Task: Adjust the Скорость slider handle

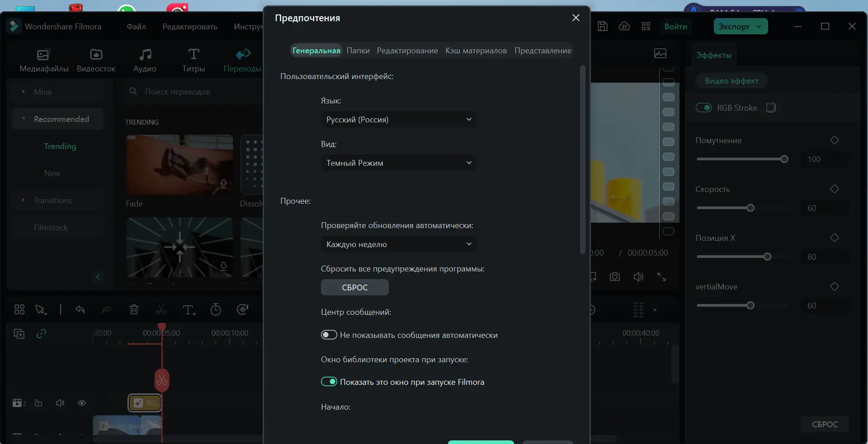Action: [x=750, y=208]
